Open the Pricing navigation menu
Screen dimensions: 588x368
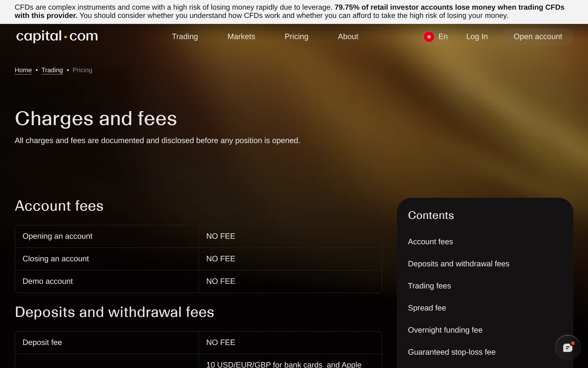(297, 37)
